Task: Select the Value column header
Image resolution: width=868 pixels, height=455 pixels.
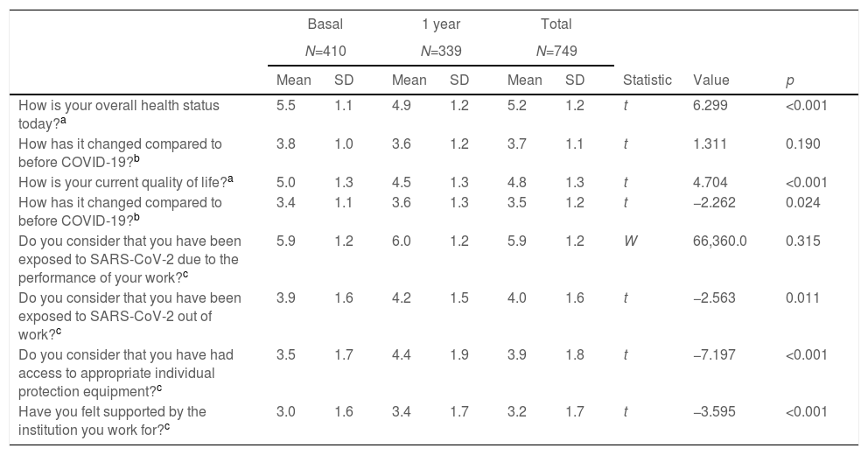Action: 710,80
